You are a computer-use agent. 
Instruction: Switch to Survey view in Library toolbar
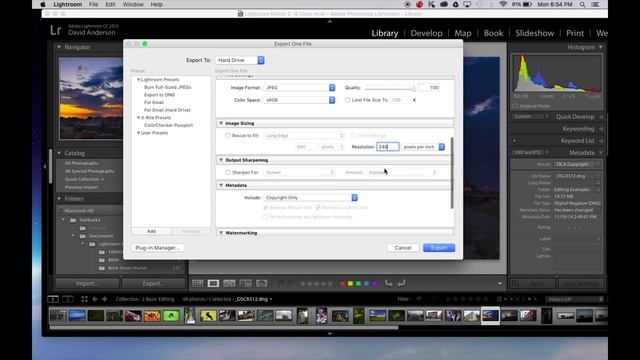point(246,283)
